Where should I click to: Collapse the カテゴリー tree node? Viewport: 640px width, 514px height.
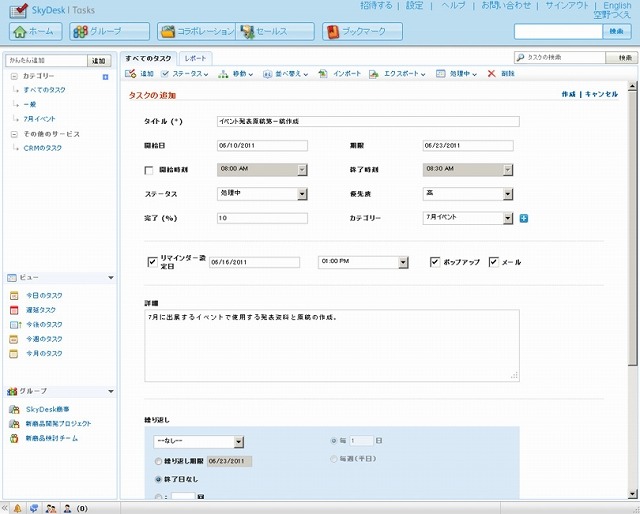[14, 76]
